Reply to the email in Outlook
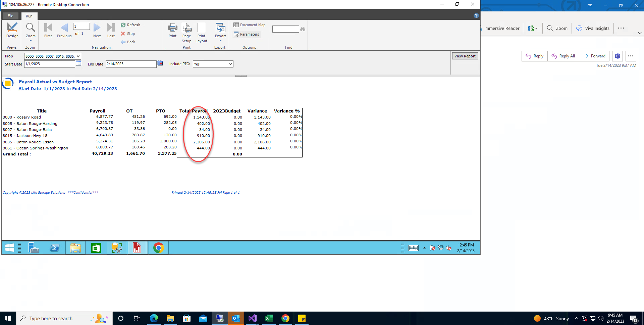This screenshot has width=644, height=325. pyautogui.click(x=534, y=56)
